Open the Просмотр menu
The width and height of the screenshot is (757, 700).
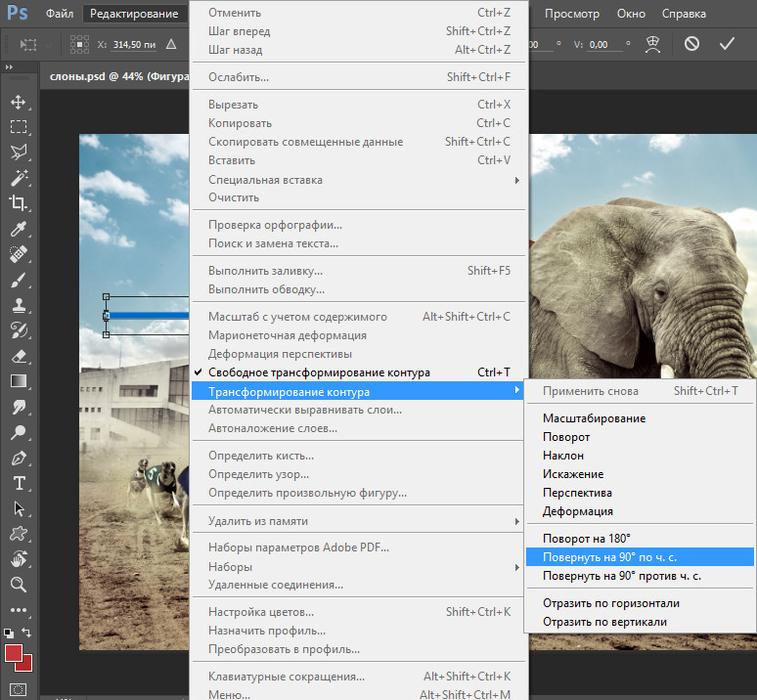(571, 14)
